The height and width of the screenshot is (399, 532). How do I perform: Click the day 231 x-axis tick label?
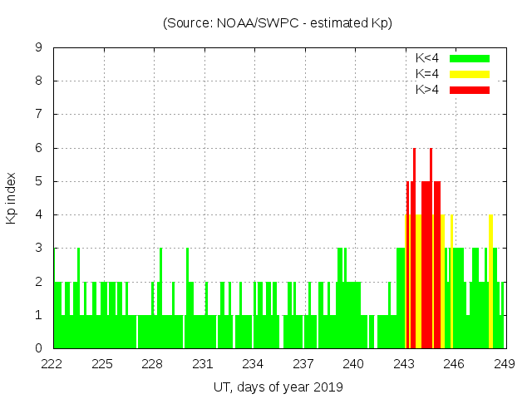tap(203, 364)
